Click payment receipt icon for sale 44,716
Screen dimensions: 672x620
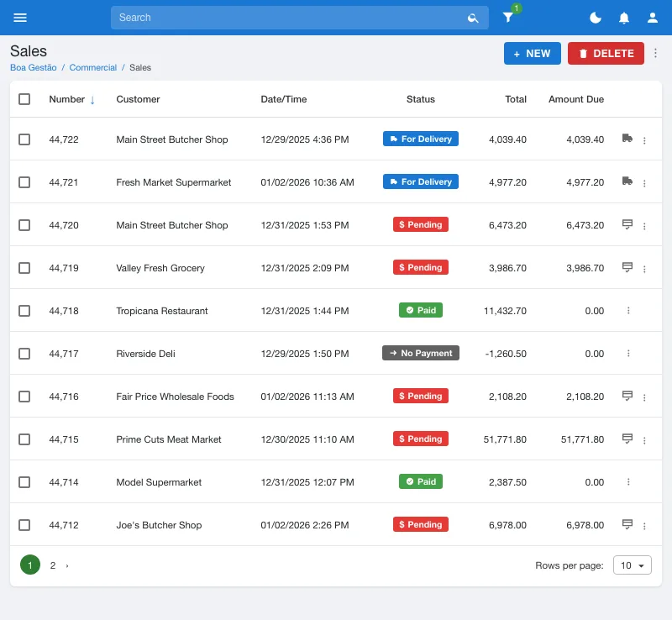(627, 396)
